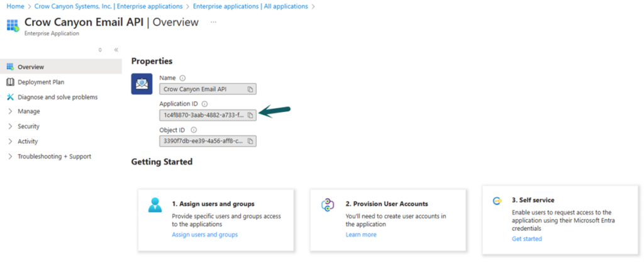Expand the Security section

tap(28, 126)
